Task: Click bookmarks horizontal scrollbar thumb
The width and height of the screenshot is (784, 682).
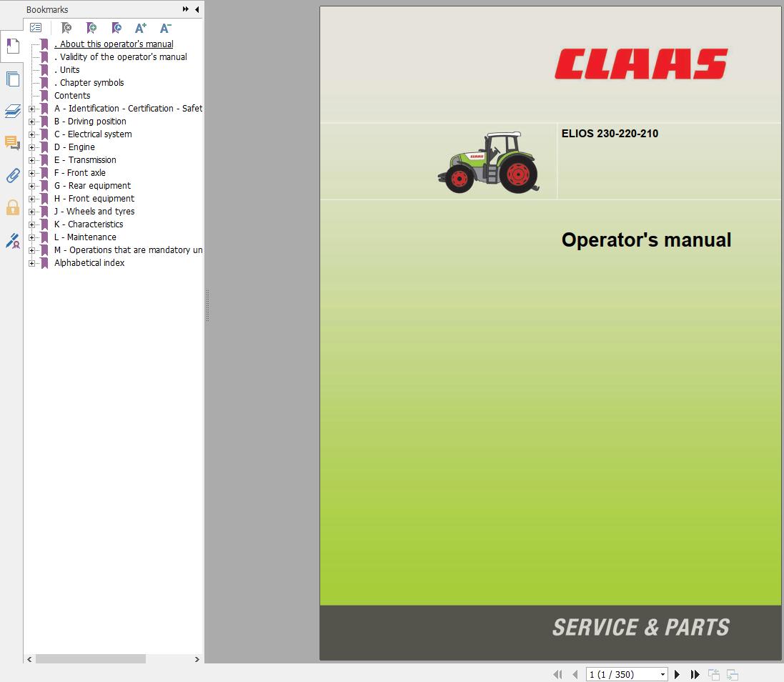Action: [91, 659]
